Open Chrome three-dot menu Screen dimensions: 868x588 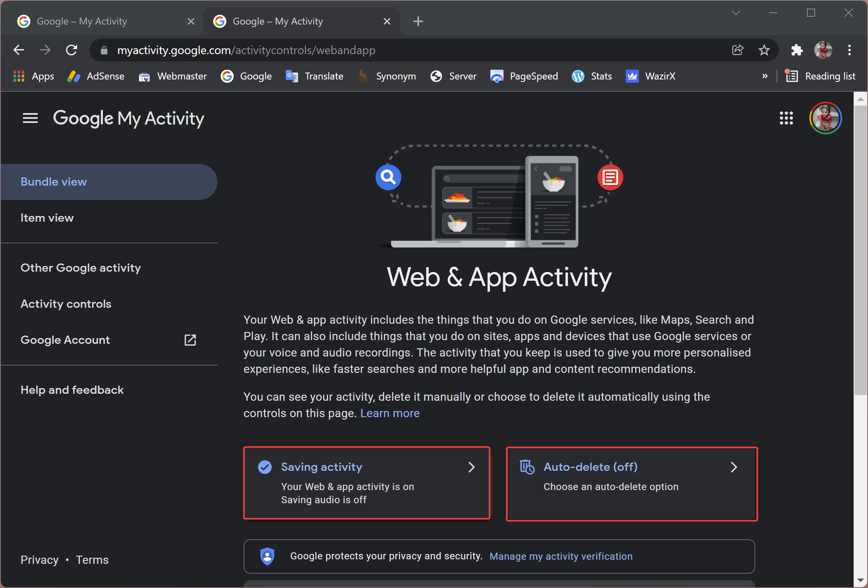(850, 50)
